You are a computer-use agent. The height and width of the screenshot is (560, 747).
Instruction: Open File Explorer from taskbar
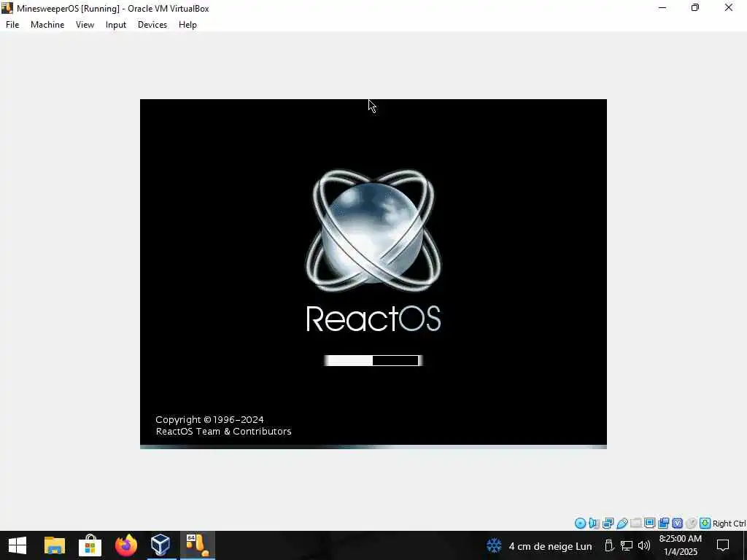pos(54,545)
